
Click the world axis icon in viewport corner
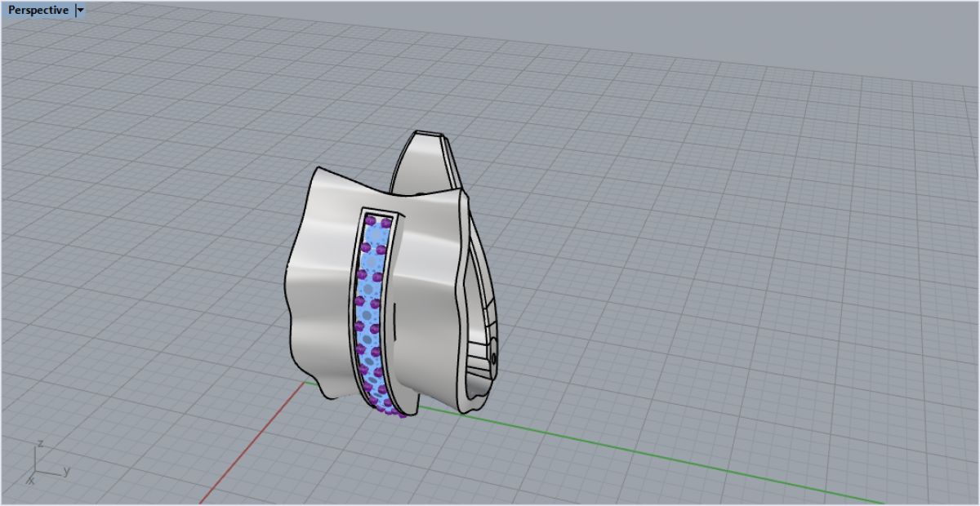point(47,464)
